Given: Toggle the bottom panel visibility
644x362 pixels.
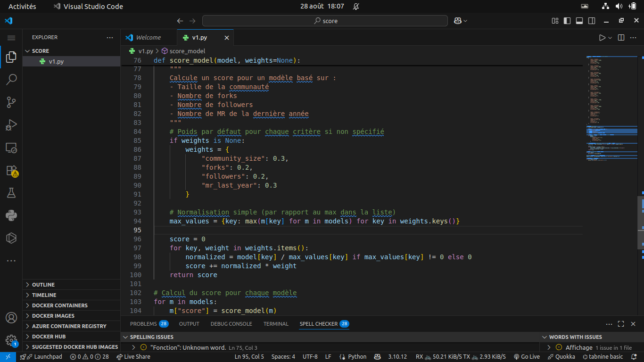Looking at the screenshot, I should click(579, 21).
